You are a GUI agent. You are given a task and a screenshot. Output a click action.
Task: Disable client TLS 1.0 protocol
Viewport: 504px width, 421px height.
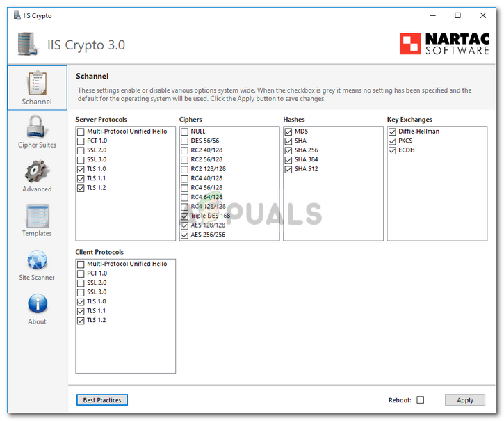click(x=81, y=301)
